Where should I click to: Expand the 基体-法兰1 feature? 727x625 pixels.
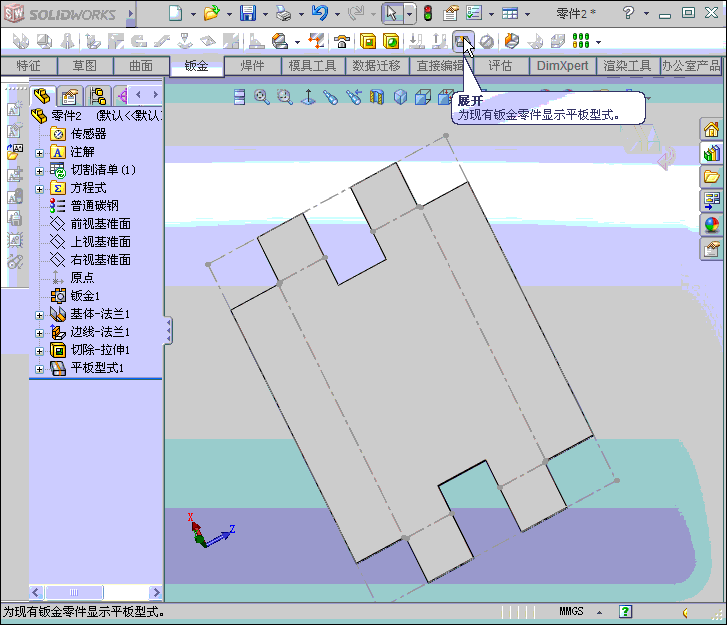click(39, 315)
